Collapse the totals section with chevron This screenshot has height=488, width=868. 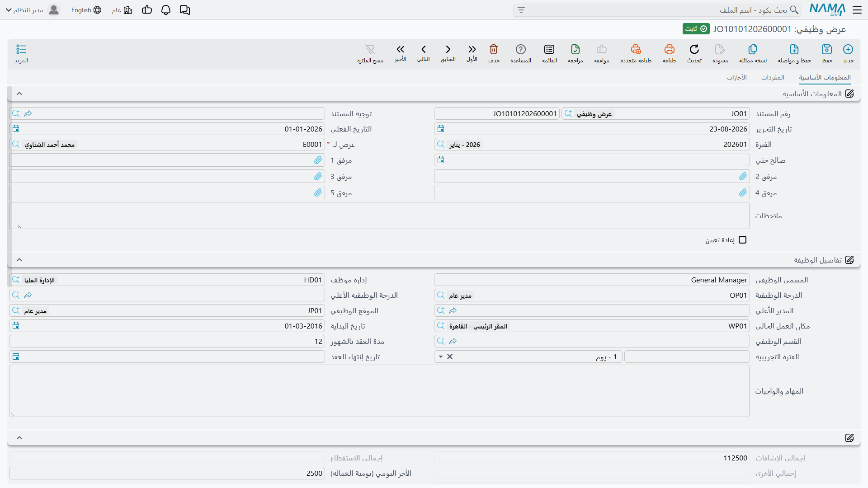tap(19, 438)
